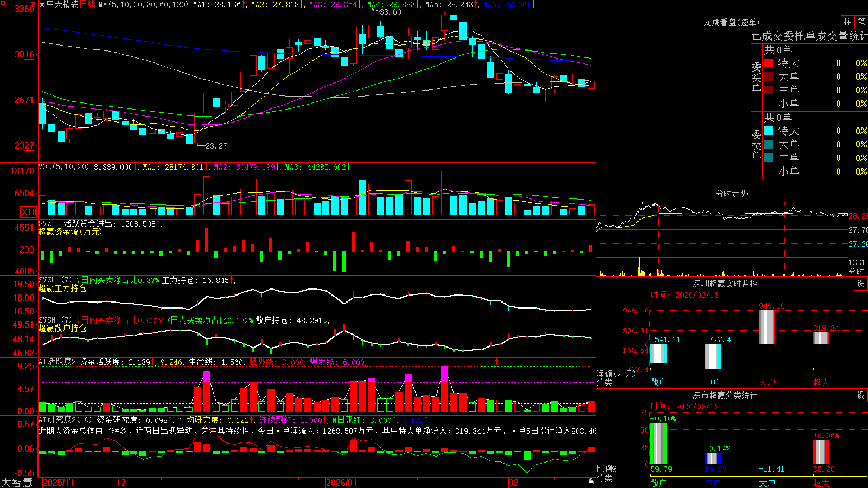Click 35.26 超大 bar in 分类统计
The height and width of the screenshot is (488, 868).
pyautogui.click(x=821, y=452)
